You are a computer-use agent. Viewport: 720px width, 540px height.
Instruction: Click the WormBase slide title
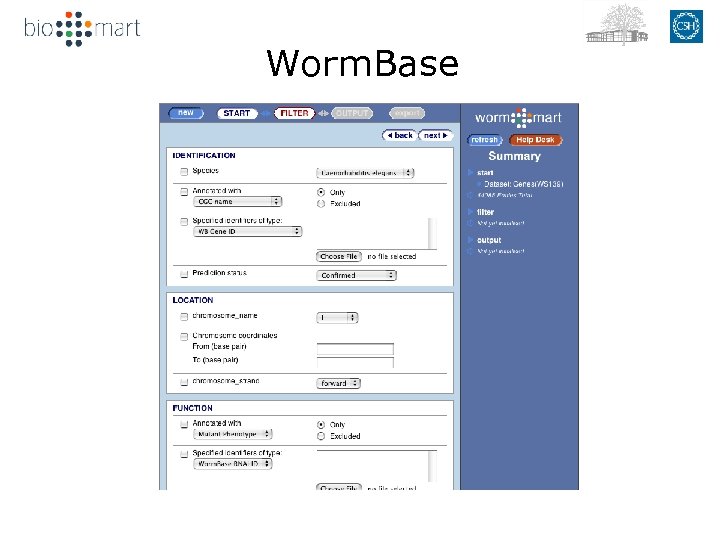(x=362, y=63)
